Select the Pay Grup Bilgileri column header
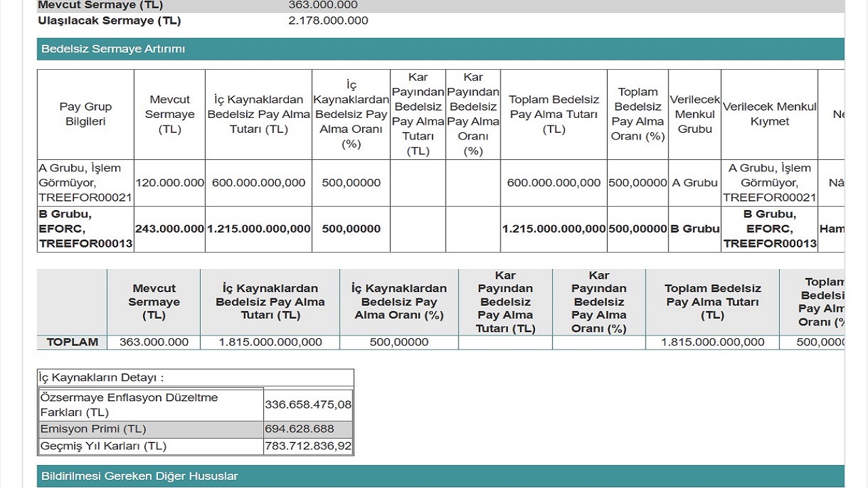The image size is (868, 488). coord(85,114)
